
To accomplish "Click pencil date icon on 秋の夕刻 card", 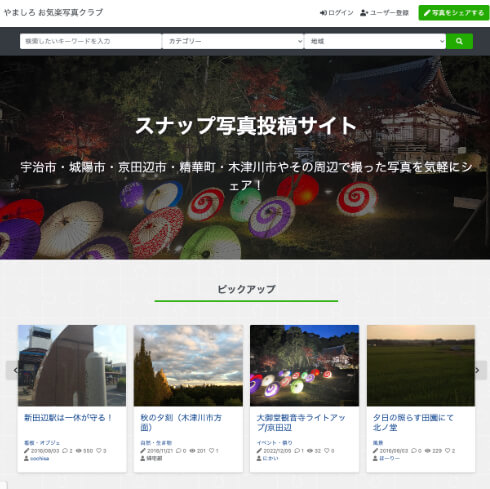I will pyautogui.click(x=143, y=451).
